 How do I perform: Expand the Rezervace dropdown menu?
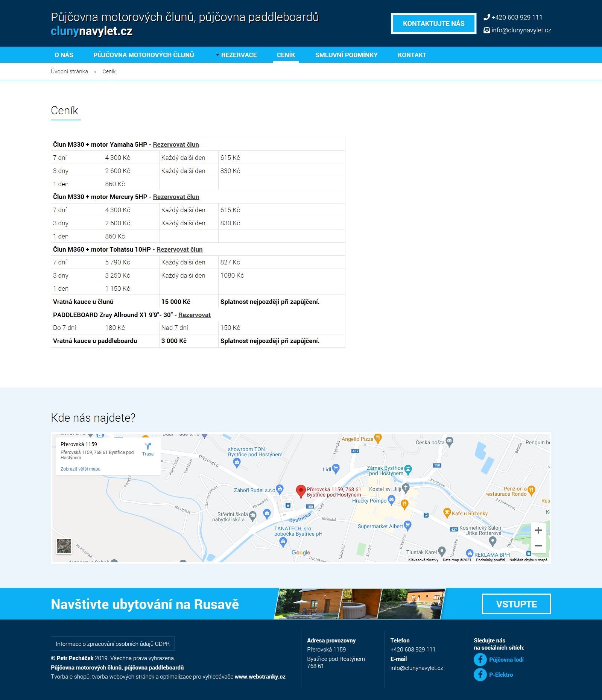point(236,55)
